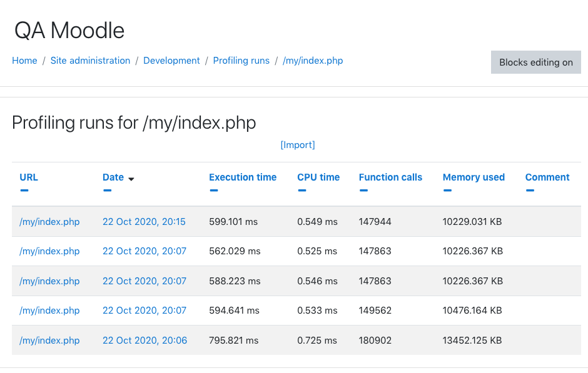Image resolution: width=588 pixels, height=373 pixels.
Task: Sort by CPU time column header
Action: click(x=318, y=177)
